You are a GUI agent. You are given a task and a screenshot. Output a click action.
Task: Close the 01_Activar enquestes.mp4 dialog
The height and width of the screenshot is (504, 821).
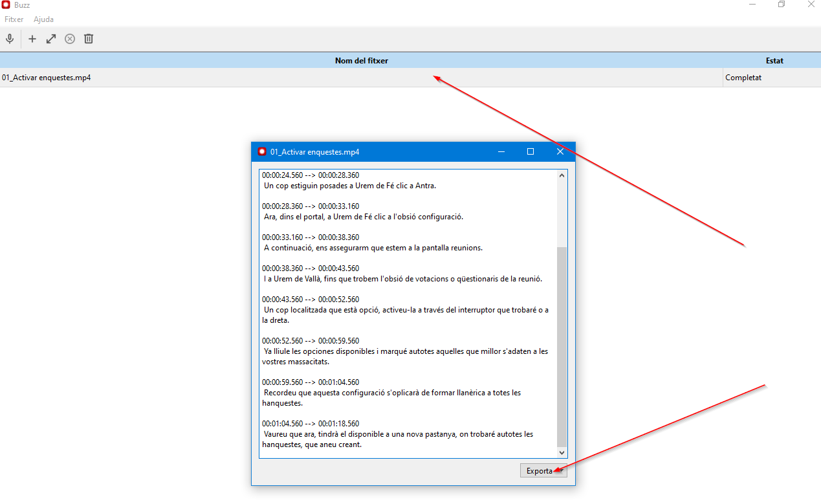pyautogui.click(x=560, y=152)
